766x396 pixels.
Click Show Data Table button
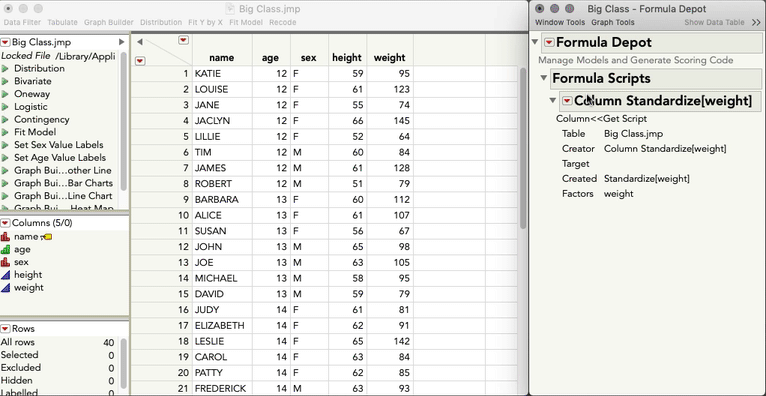[x=714, y=22]
